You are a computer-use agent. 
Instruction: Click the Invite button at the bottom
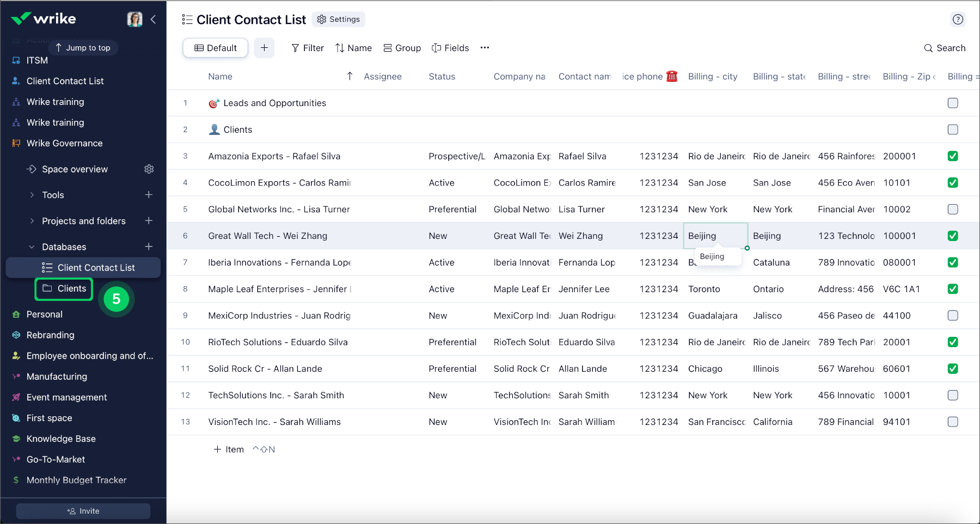83,510
